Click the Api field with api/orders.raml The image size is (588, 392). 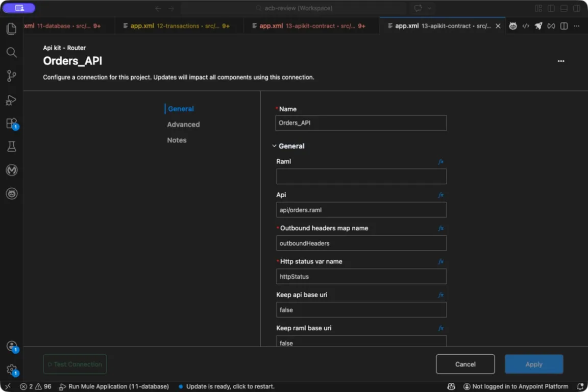click(361, 210)
